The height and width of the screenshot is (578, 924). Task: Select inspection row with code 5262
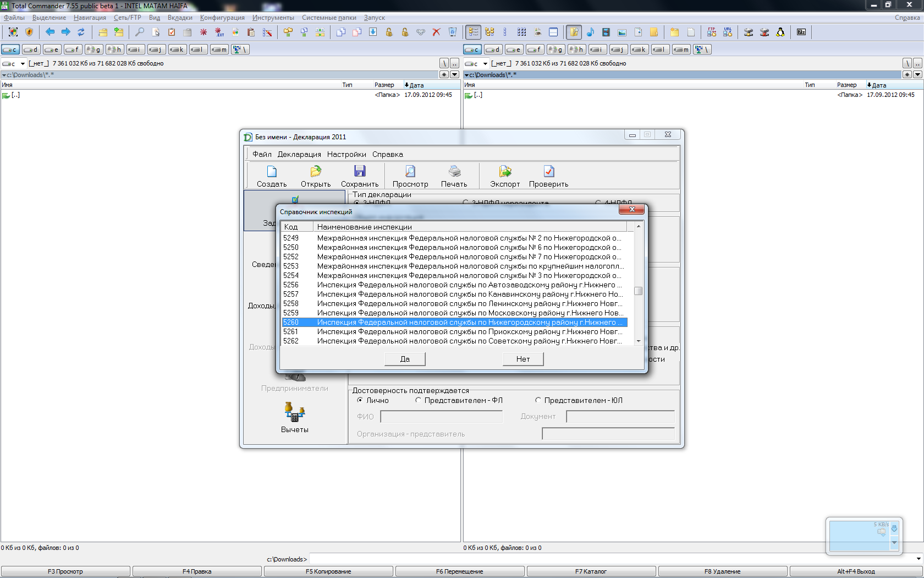tap(454, 341)
